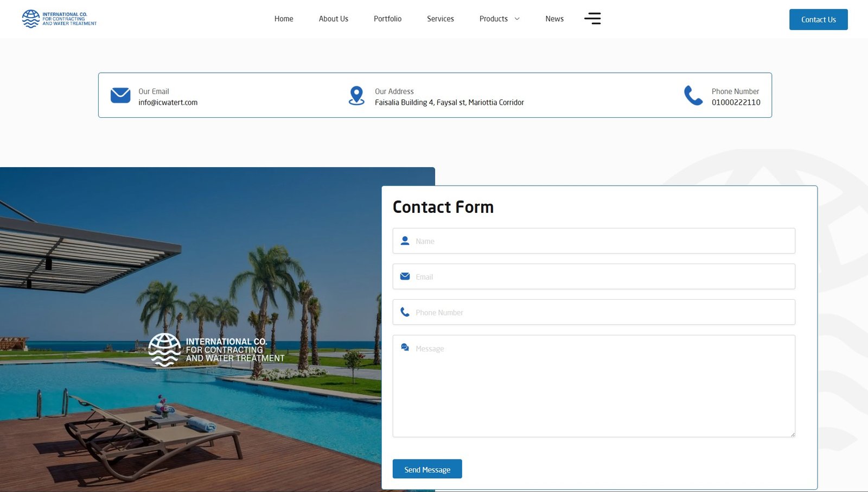Click the company logo in the header
Image resolution: width=868 pixels, height=492 pixels.
tap(59, 19)
